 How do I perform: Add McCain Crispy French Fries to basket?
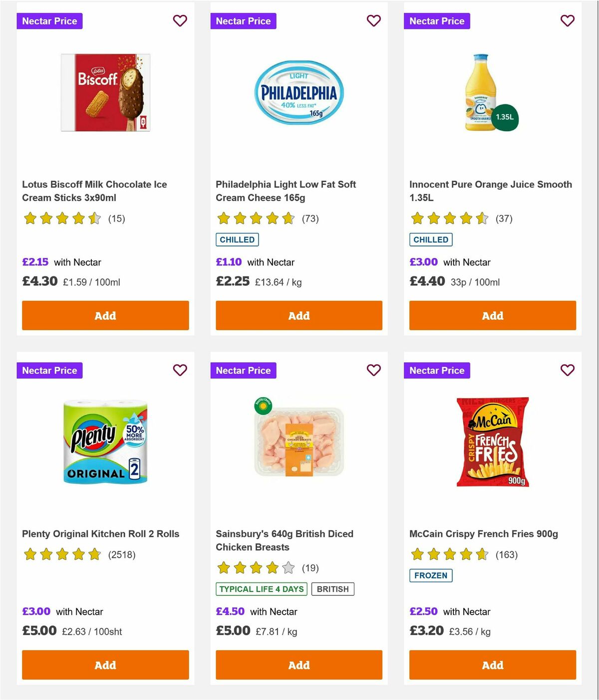pos(493,665)
